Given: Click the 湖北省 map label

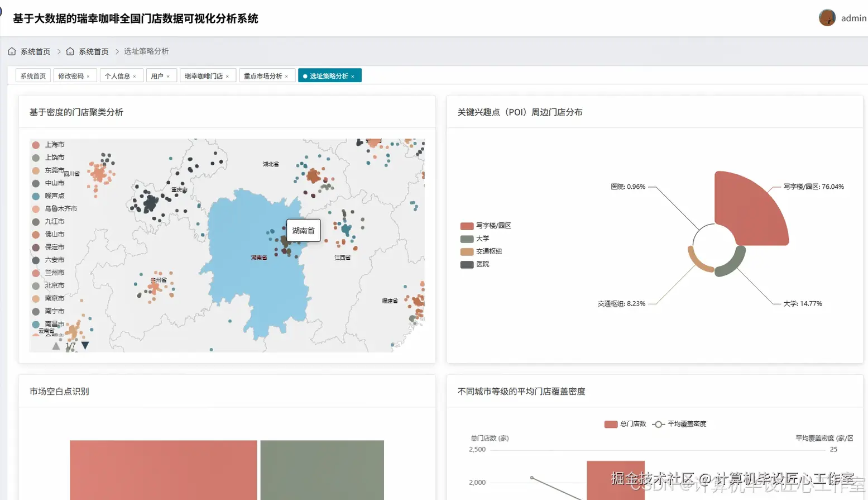Looking at the screenshot, I should 271,164.
